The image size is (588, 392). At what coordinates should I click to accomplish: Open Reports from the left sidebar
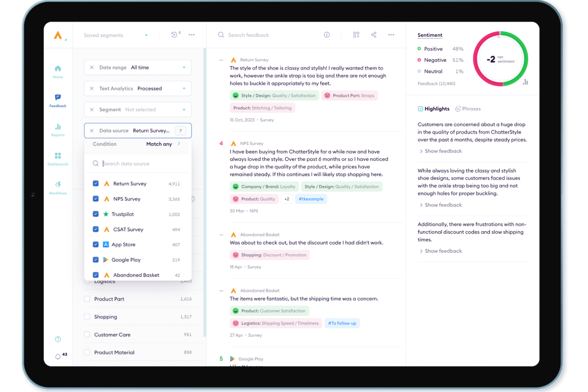click(58, 129)
